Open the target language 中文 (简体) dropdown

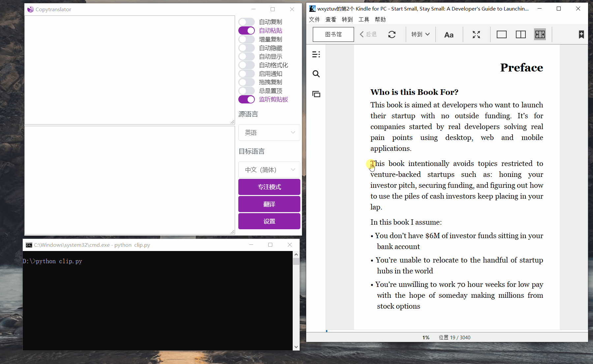(269, 170)
